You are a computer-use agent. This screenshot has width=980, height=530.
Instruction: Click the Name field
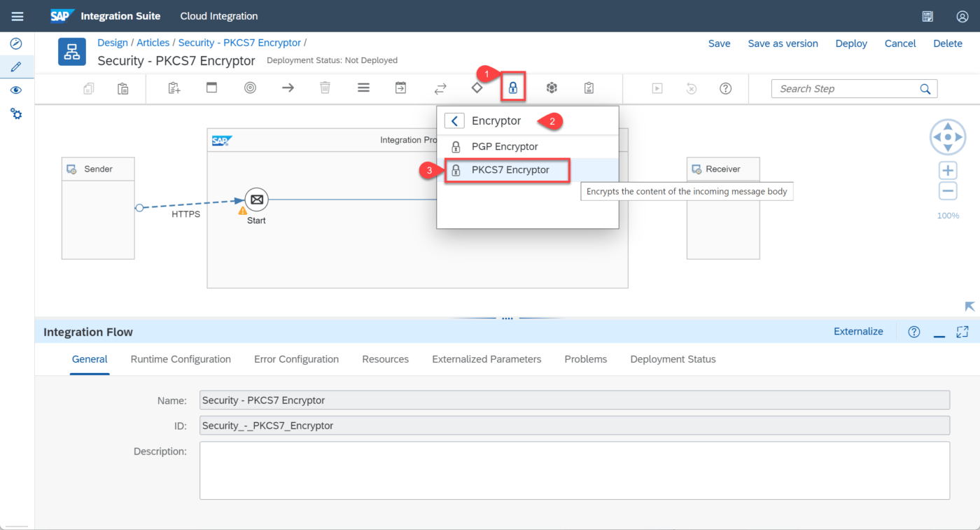coord(575,400)
